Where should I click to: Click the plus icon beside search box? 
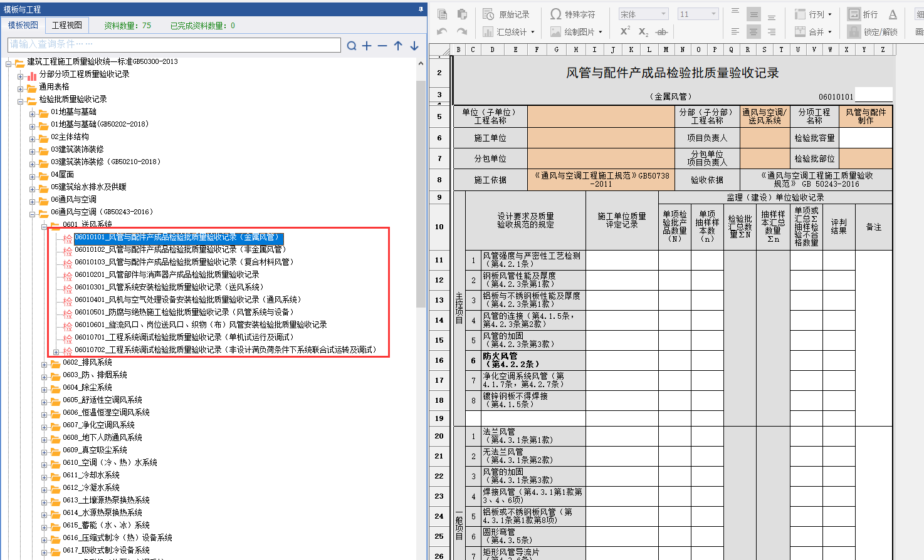point(367,46)
